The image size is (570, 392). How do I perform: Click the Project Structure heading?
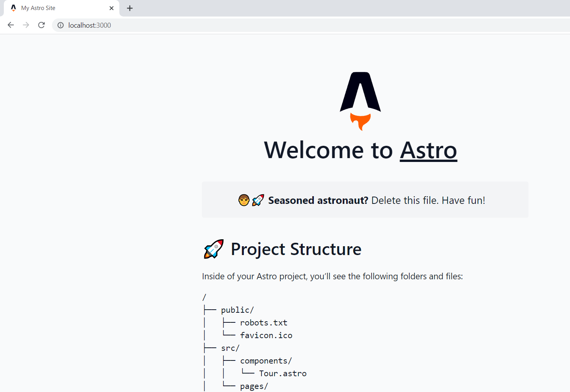point(296,249)
